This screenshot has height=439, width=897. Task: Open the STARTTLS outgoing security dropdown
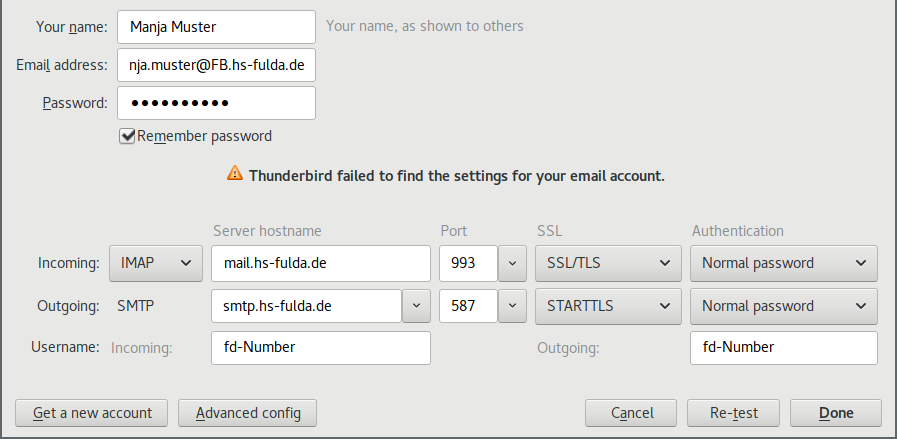[607, 306]
